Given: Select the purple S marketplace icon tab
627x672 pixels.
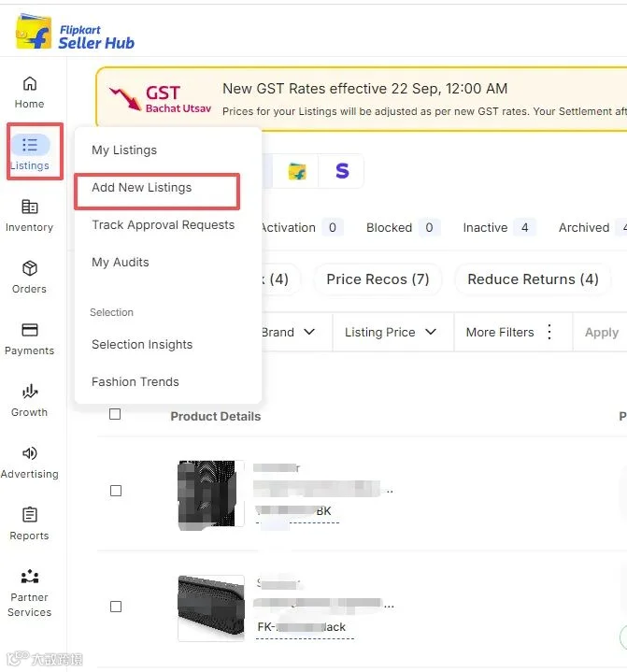Looking at the screenshot, I should [x=342, y=171].
